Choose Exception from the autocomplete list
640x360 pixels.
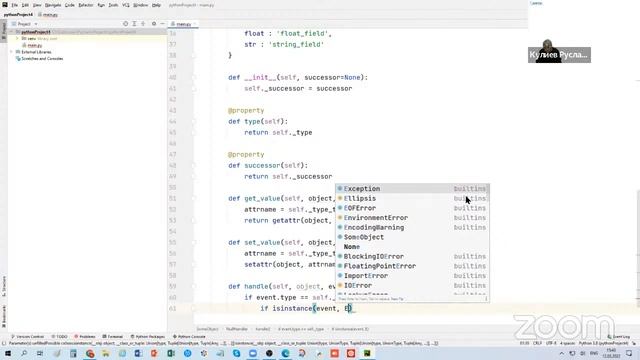click(x=412, y=189)
